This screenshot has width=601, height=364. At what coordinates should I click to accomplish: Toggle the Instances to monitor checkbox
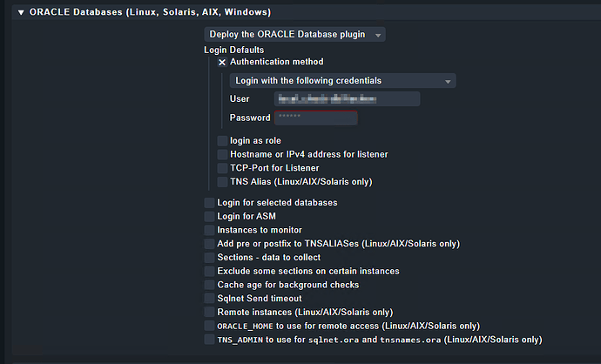tap(209, 230)
